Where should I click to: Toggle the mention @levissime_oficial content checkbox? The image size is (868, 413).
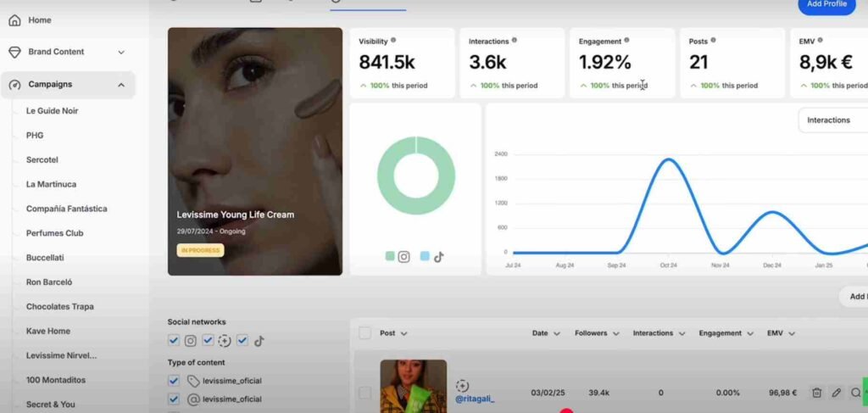pos(174,399)
